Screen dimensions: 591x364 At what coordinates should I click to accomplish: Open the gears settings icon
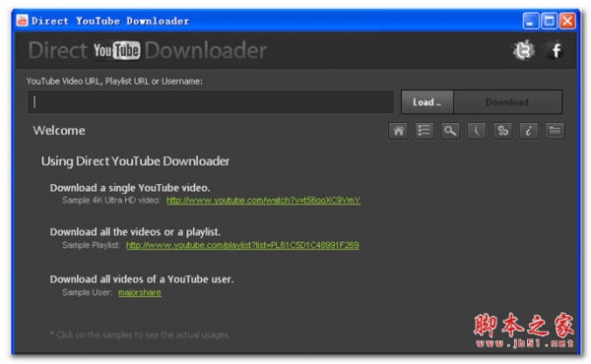502,131
